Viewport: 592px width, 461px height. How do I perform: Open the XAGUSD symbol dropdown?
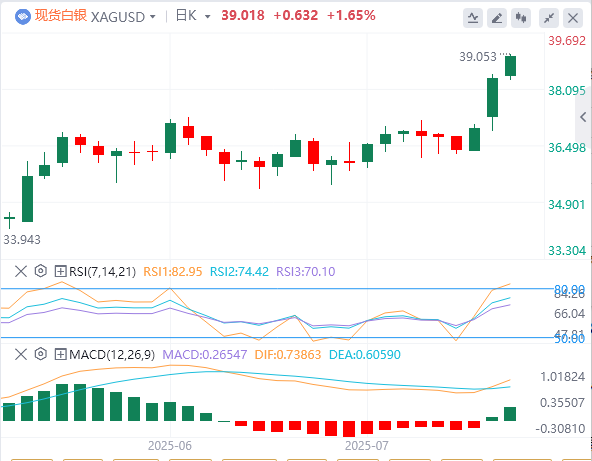point(153,17)
